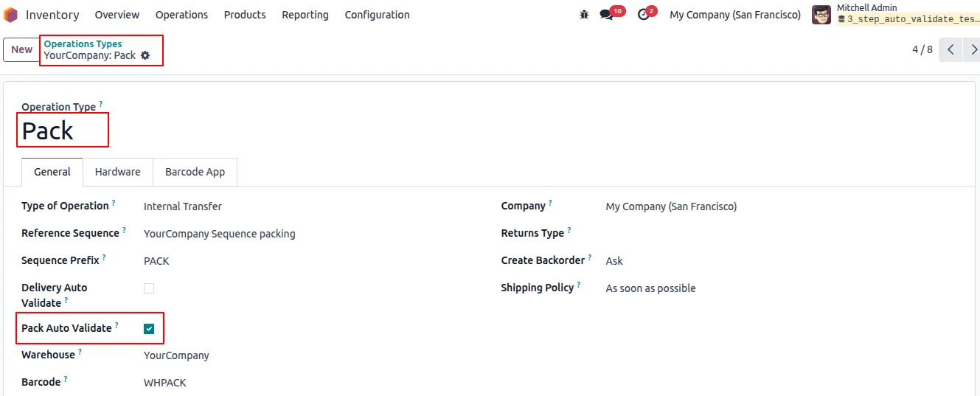Click the New button

tap(21, 49)
